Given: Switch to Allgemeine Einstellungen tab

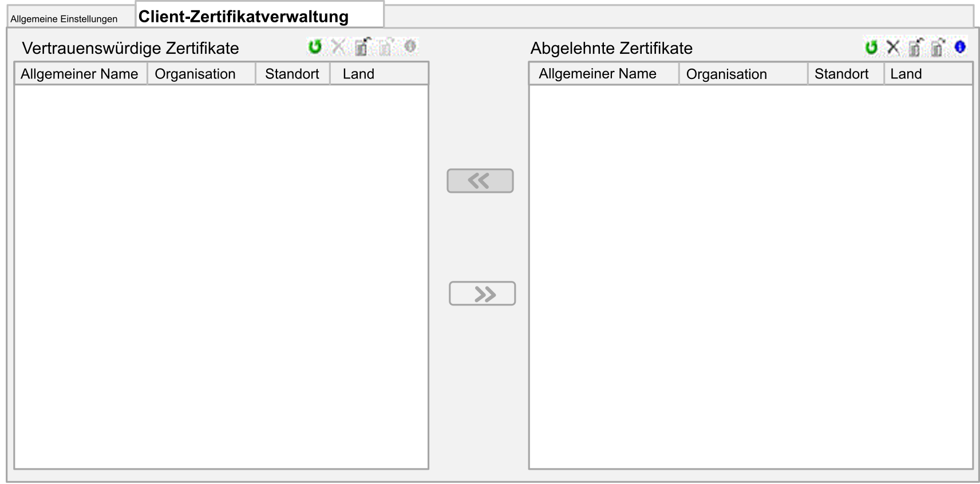Looking at the screenshot, I should [x=64, y=19].
